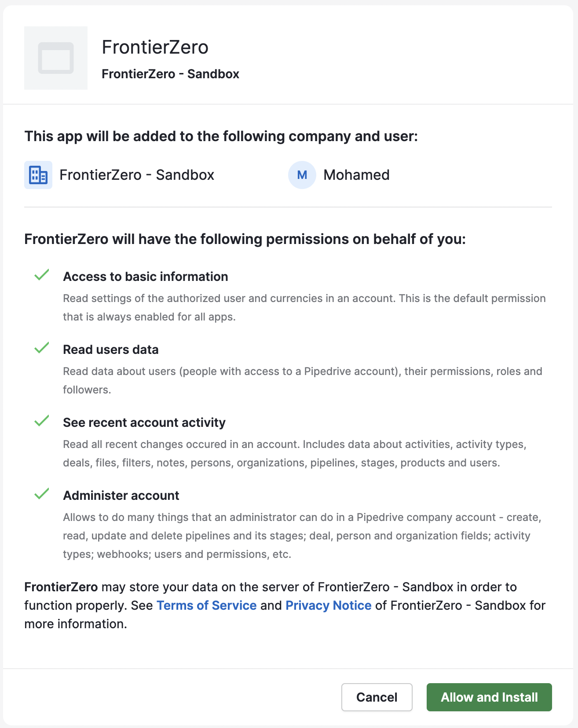Open the Privacy Notice link

coord(328,605)
